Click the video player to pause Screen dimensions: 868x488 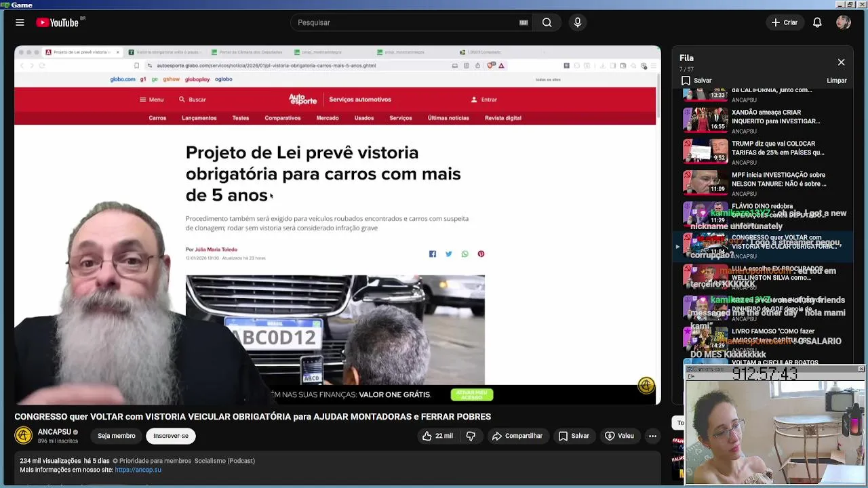[x=337, y=225]
